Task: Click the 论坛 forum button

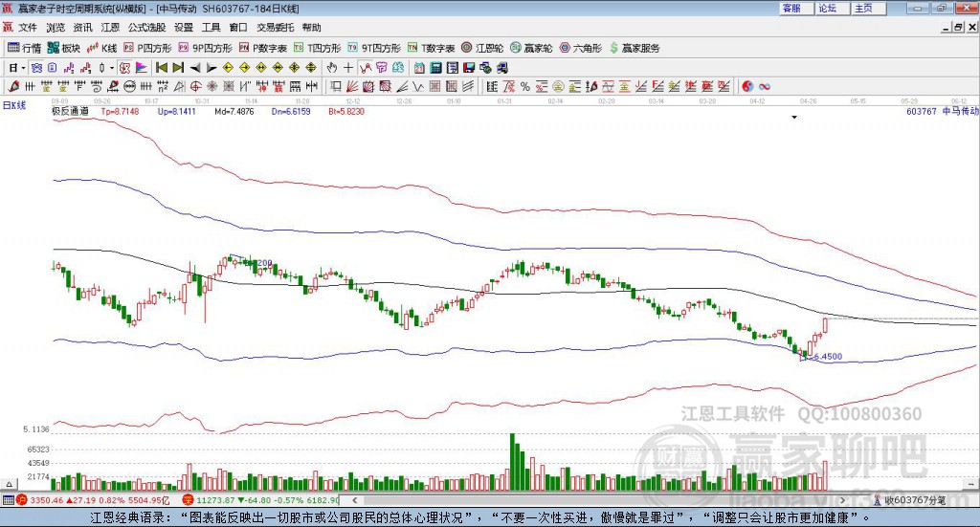Action: [x=832, y=8]
